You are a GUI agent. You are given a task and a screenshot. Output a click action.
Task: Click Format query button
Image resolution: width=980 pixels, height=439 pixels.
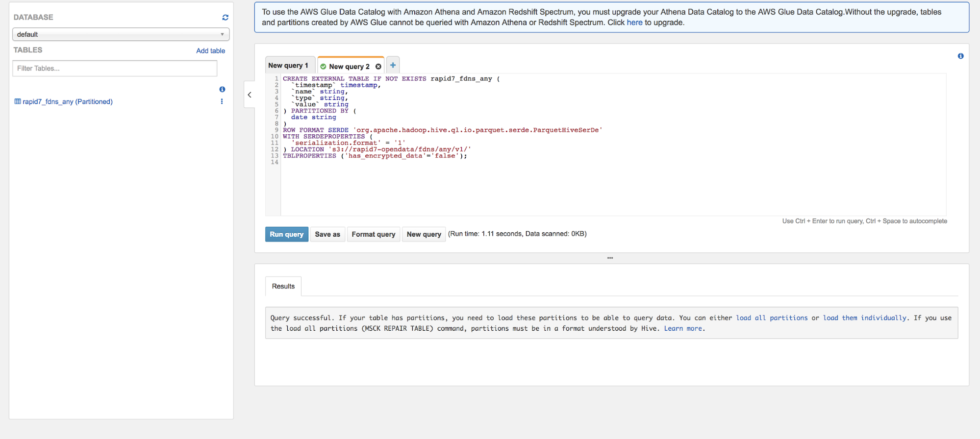coord(373,234)
